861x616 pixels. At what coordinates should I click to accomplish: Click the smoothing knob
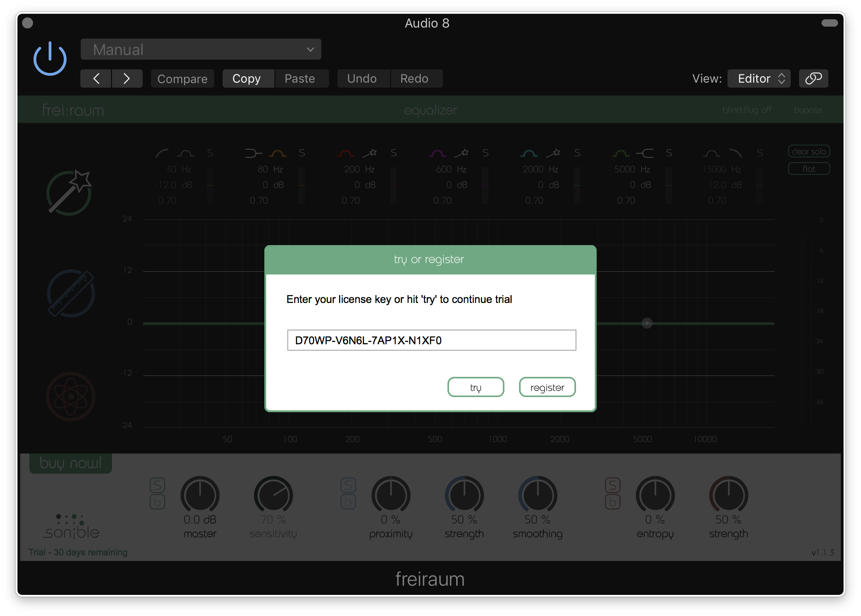(538, 495)
